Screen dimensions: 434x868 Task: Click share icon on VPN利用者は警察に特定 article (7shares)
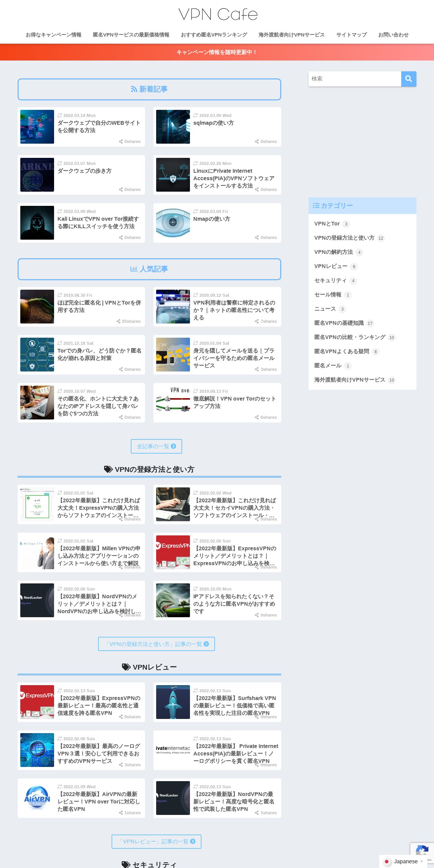257,321
